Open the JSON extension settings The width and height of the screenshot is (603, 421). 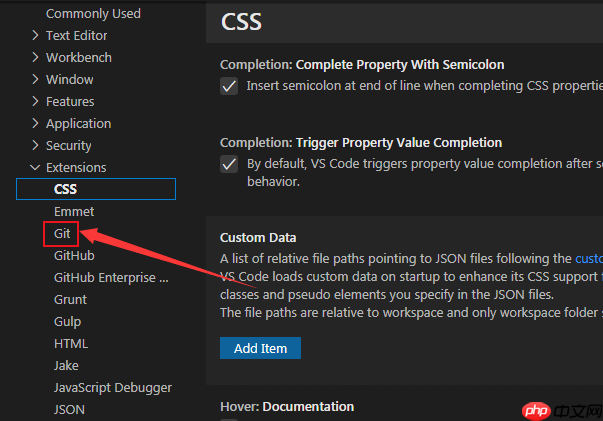pyautogui.click(x=69, y=409)
